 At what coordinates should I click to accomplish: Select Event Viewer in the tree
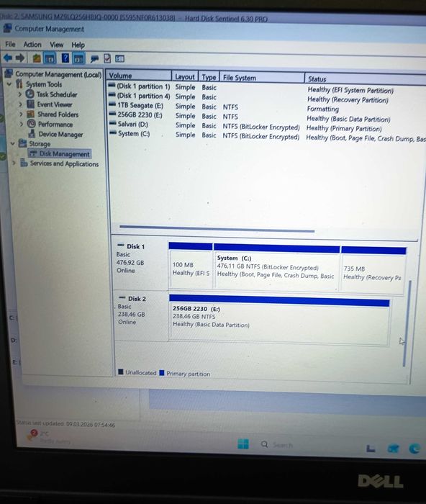pos(55,104)
